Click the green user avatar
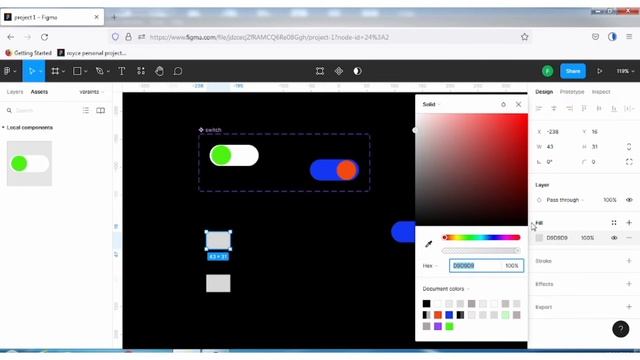 (x=547, y=71)
